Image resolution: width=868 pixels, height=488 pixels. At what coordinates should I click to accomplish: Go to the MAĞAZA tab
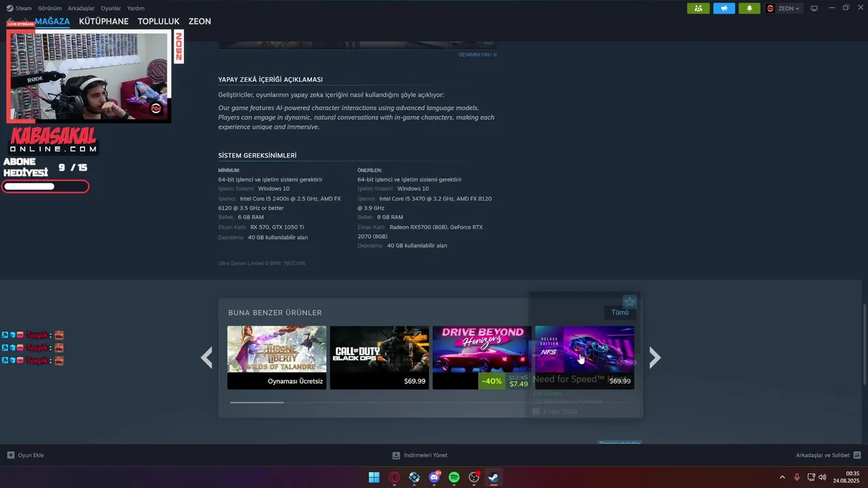pos(52,21)
